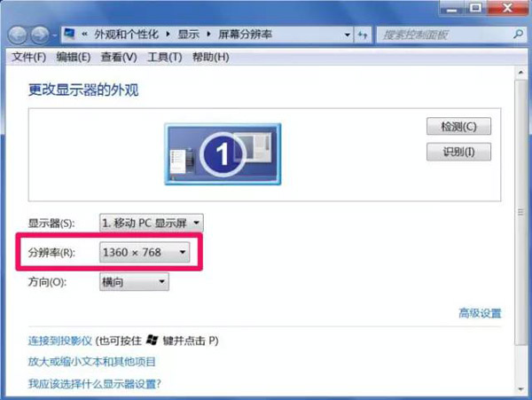Click the 更改显示器的外观 heading
Screen dimensions: 532x400
(x=83, y=90)
